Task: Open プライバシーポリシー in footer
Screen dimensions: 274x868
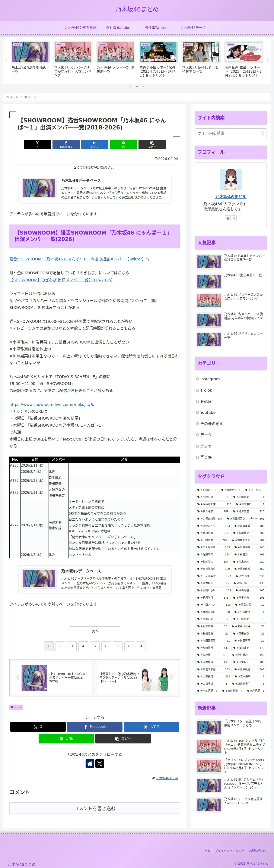Action: [230, 850]
